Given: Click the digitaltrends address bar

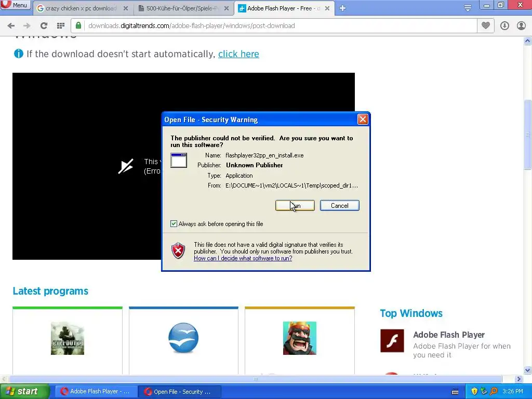Looking at the screenshot, I should pyautogui.click(x=274, y=25).
